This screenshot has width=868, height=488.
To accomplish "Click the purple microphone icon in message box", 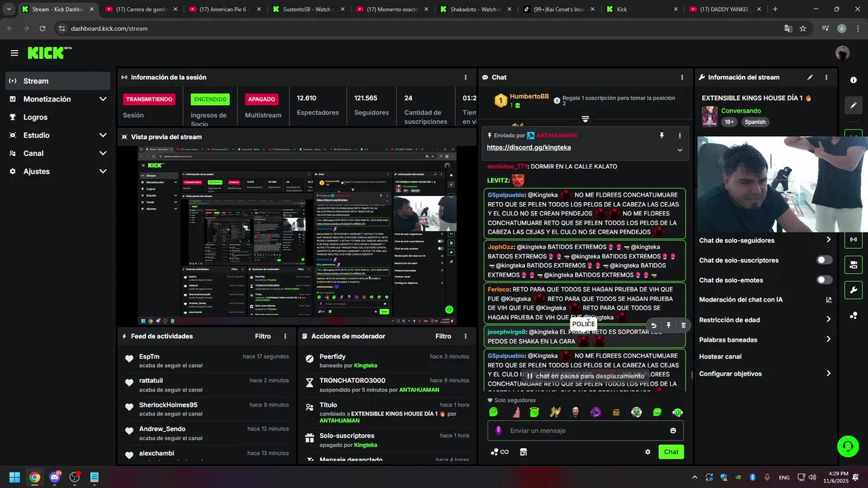I will (498, 430).
